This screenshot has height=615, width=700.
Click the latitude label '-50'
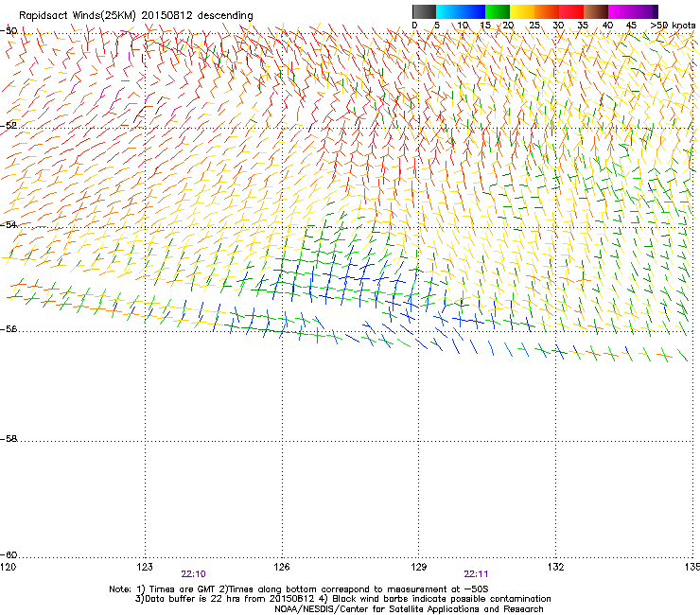click(9, 31)
